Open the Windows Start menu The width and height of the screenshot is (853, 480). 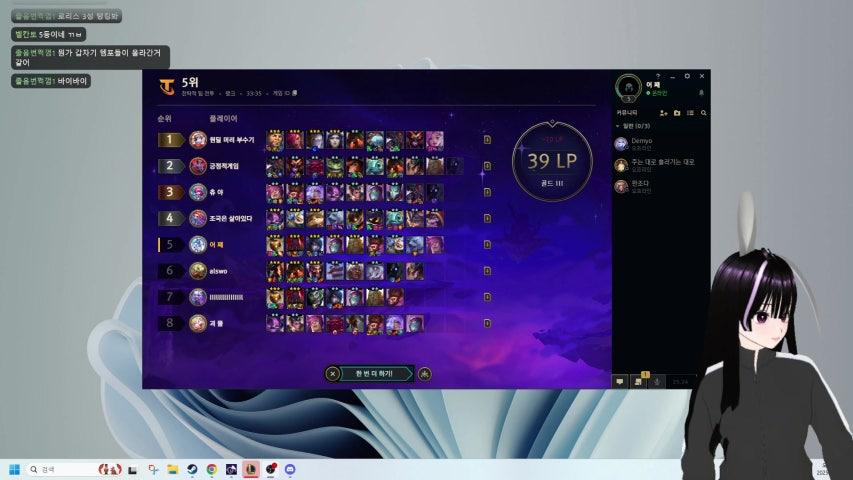click(x=15, y=469)
